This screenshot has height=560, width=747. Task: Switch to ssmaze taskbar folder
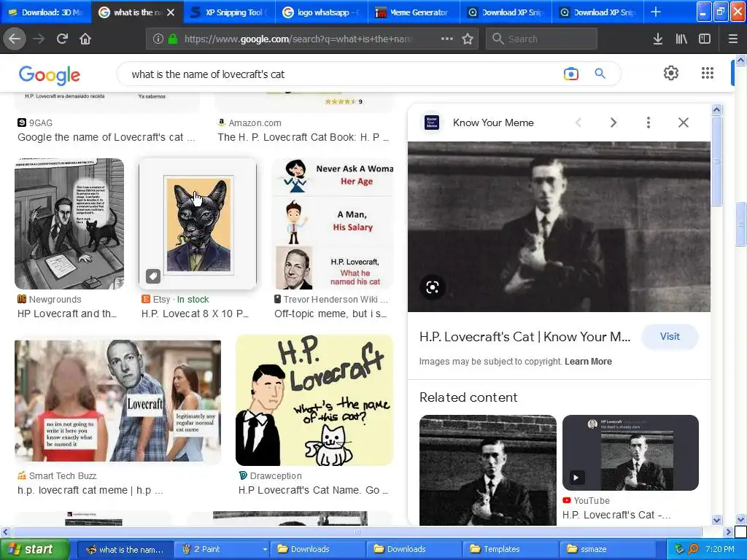pos(608,549)
